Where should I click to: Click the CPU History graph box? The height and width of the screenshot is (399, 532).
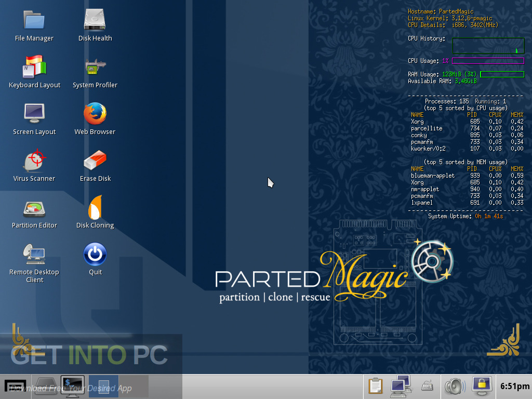(x=488, y=46)
